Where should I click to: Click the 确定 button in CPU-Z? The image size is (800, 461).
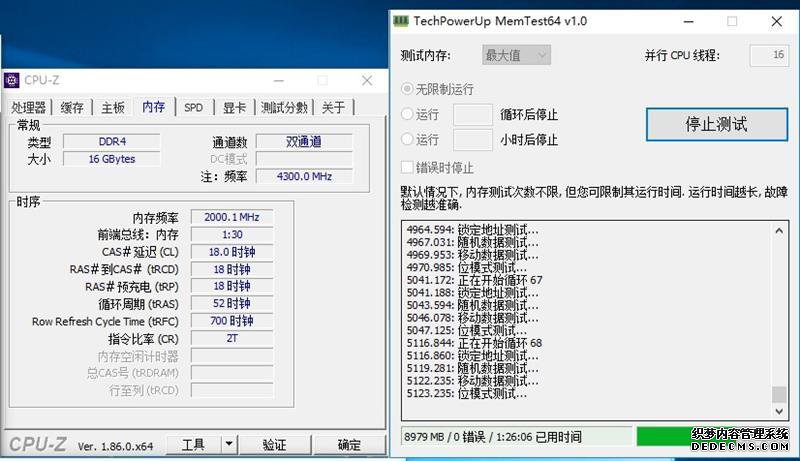coord(349,445)
